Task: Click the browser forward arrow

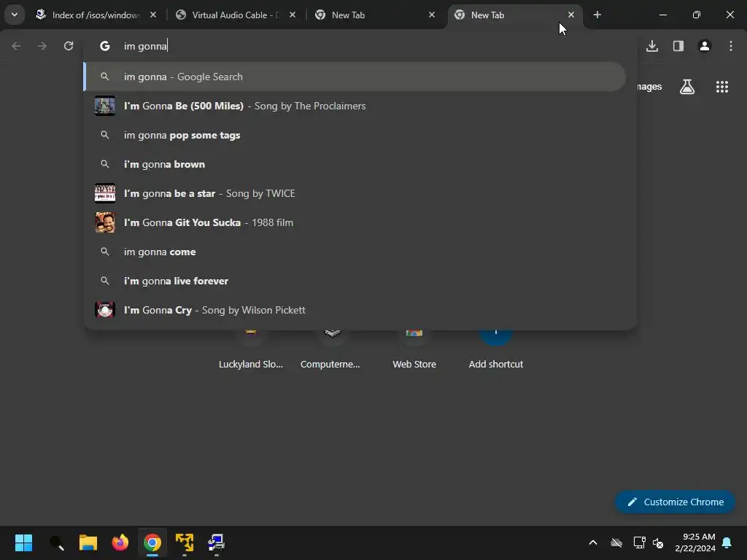Action: (42, 46)
